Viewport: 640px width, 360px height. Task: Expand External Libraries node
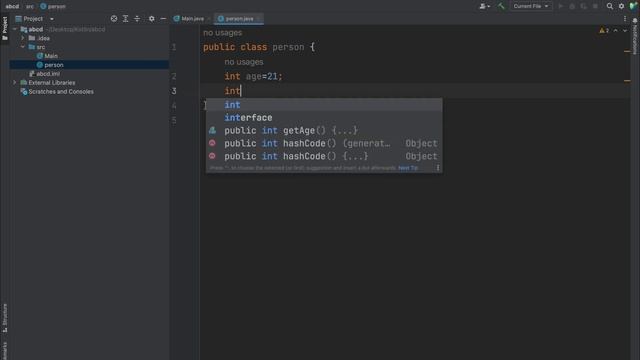point(15,82)
